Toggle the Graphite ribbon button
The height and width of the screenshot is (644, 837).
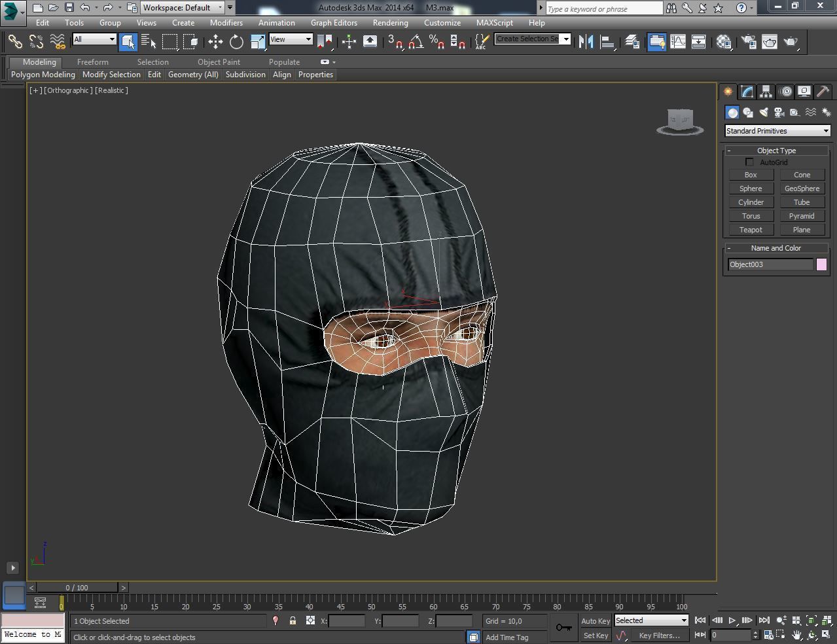pos(656,42)
